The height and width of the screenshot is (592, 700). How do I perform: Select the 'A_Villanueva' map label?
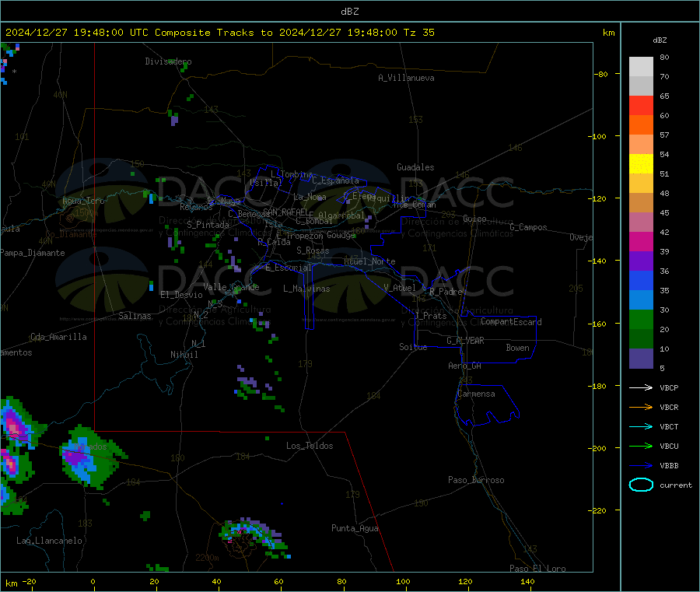[406, 78]
